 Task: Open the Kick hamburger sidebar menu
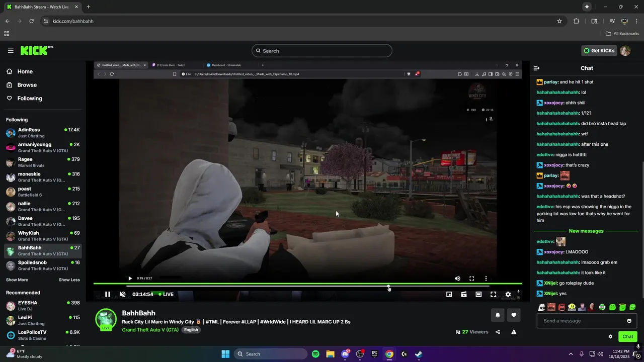click(11, 51)
